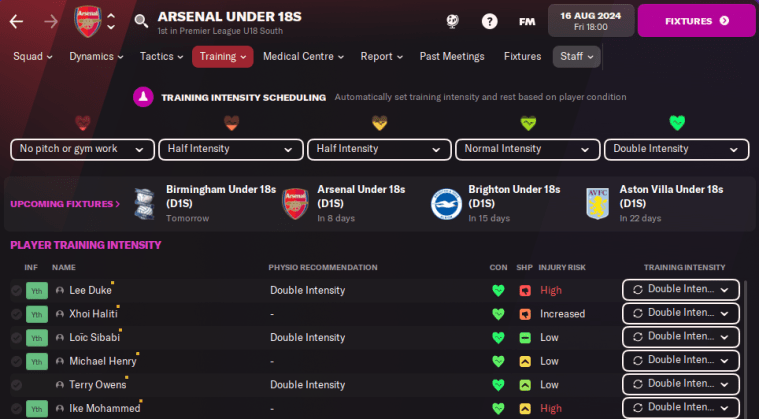Select the checkbox next to Loic Sibabi

16,337
